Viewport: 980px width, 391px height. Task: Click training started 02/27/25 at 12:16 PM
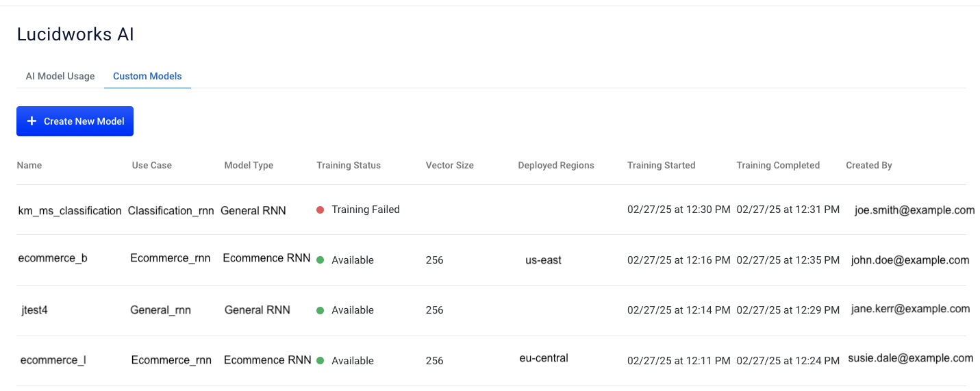pos(679,260)
